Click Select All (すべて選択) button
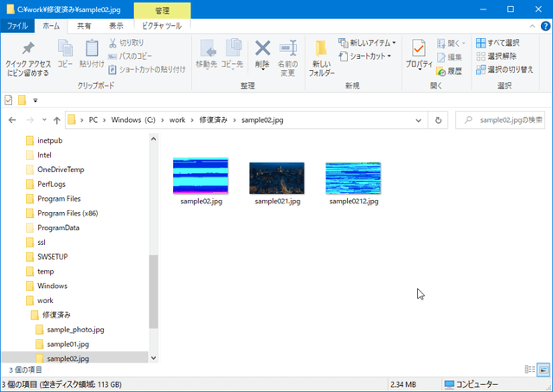The width and height of the screenshot is (553, 392). tap(498, 42)
